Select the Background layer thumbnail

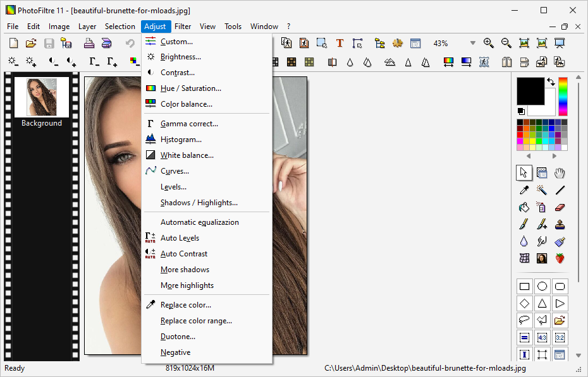click(x=42, y=96)
